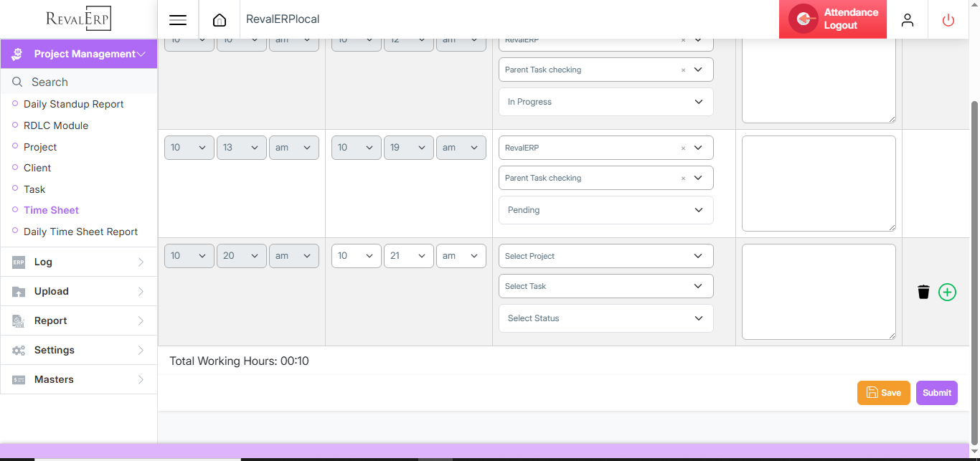Submit the time sheet
980x461 pixels.
point(936,393)
